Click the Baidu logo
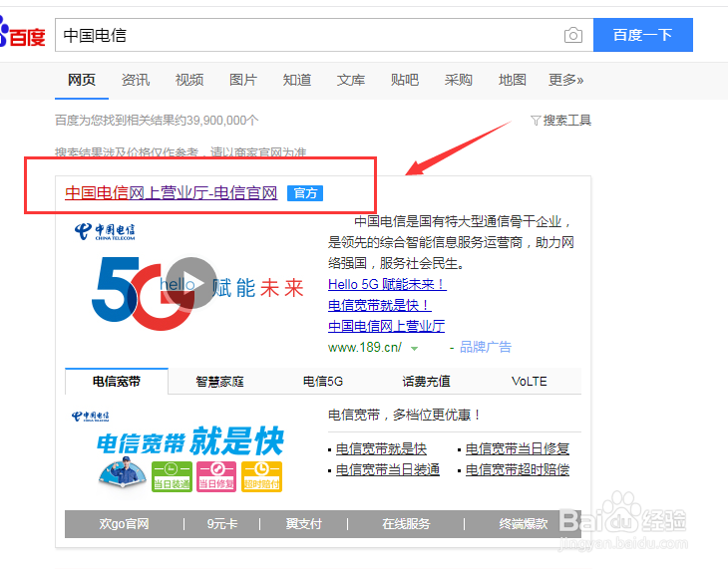The width and height of the screenshot is (728, 569). point(22,34)
